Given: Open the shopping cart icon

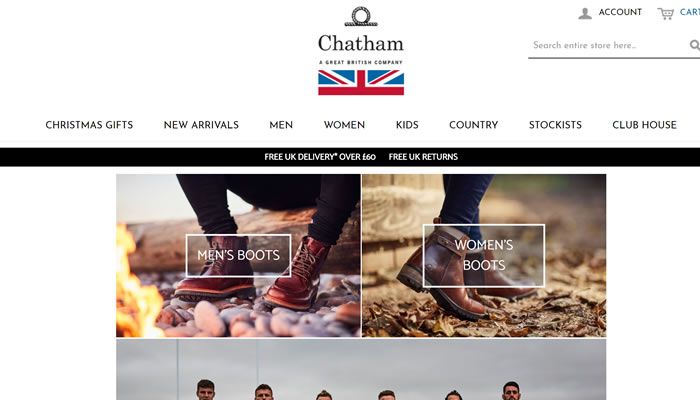Looking at the screenshot, I should (665, 13).
